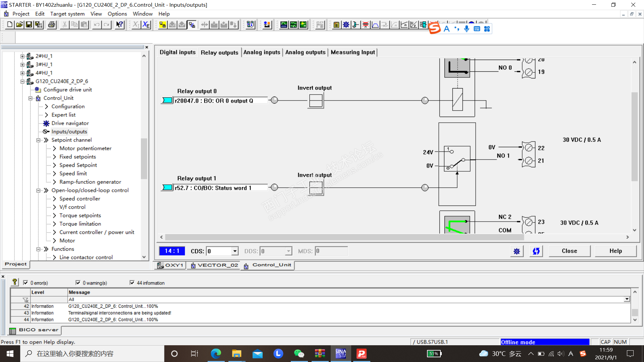
Task: Open the Target system menu
Action: (x=67, y=14)
